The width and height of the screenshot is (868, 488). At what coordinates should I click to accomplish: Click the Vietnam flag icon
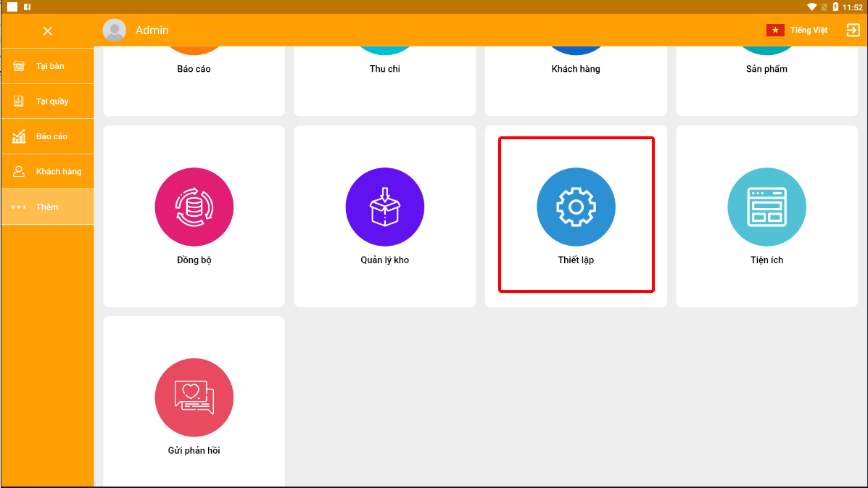(x=775, y=30)
